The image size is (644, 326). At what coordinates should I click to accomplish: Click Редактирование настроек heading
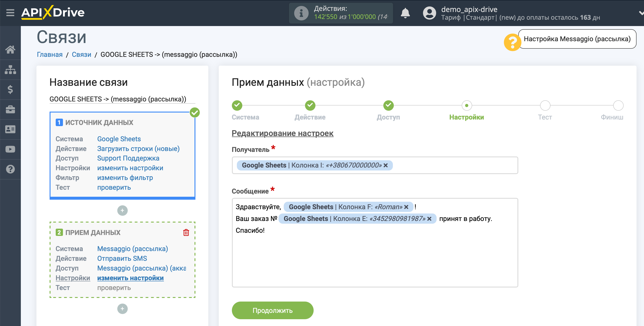click(283, 133)
